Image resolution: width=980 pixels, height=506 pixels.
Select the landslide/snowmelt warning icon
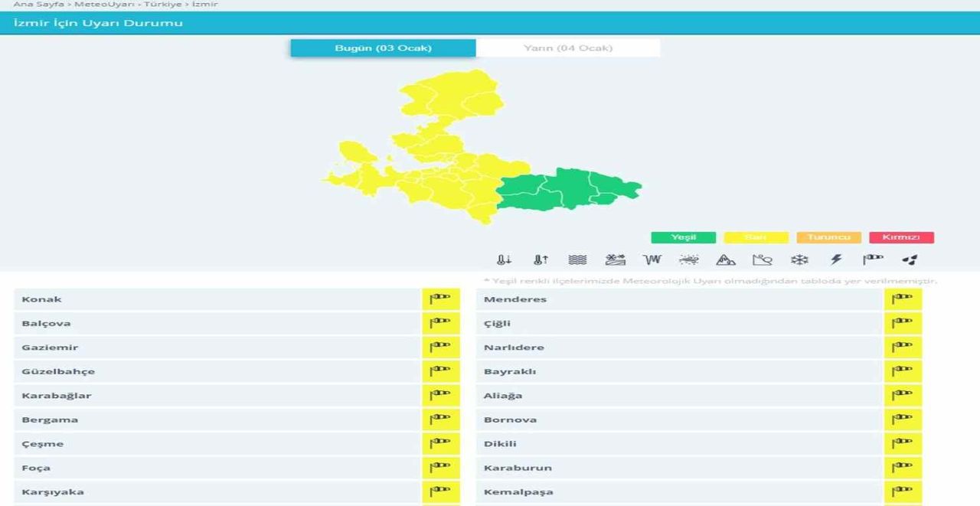(x=763, y=260)
